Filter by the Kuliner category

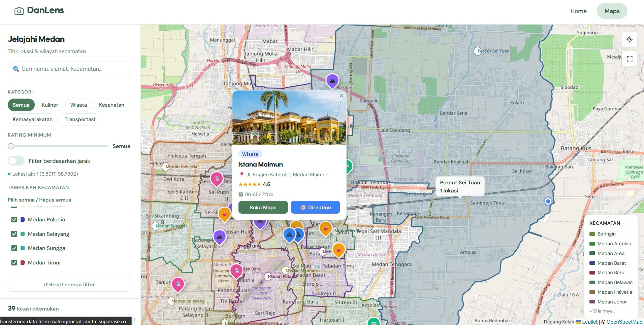pos(50,105)
